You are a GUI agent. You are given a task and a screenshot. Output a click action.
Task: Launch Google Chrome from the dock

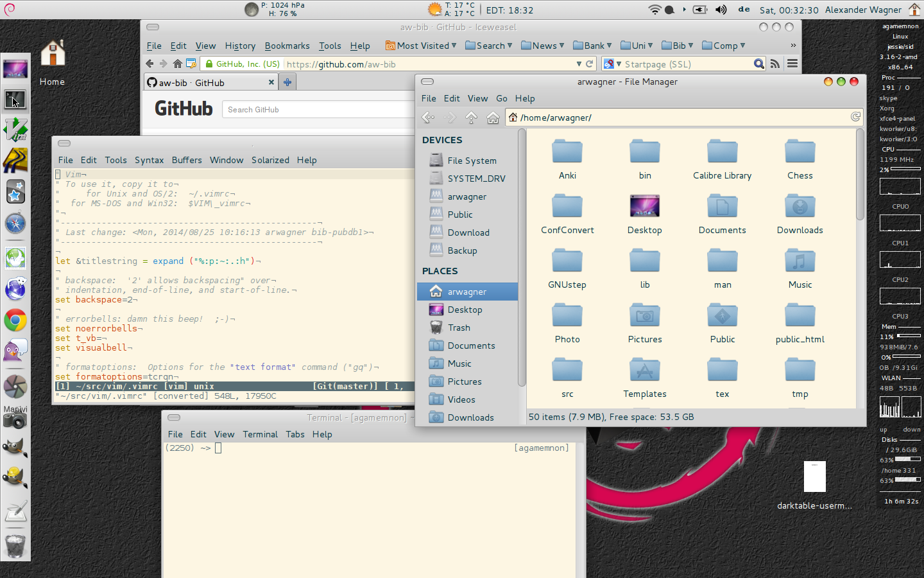point(15,320)
